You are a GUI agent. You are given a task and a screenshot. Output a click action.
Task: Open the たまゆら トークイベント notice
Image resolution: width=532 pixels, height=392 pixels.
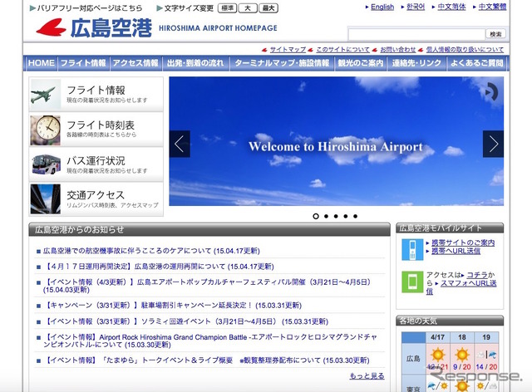(207, 360)
